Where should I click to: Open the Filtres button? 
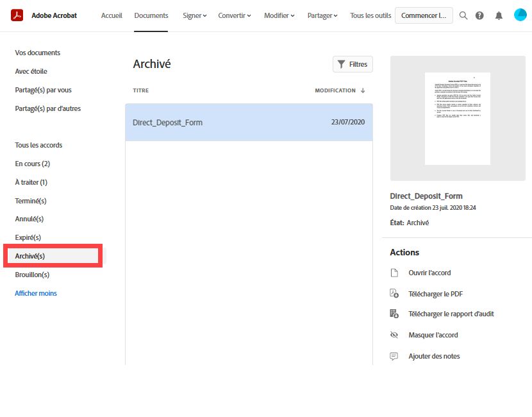[353, 64]
